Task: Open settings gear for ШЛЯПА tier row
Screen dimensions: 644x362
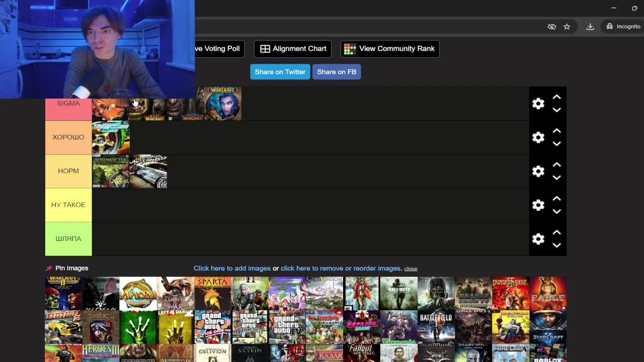Action: tap(538, 239)
